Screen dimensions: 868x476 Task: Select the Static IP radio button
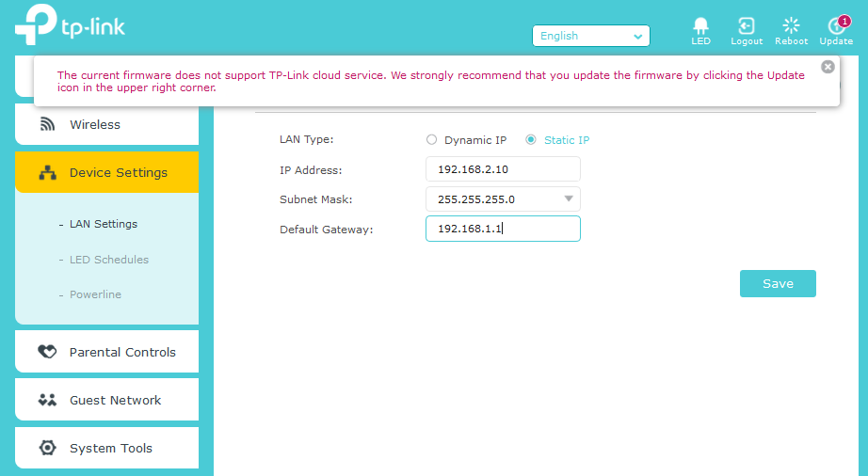click(531, 140)
